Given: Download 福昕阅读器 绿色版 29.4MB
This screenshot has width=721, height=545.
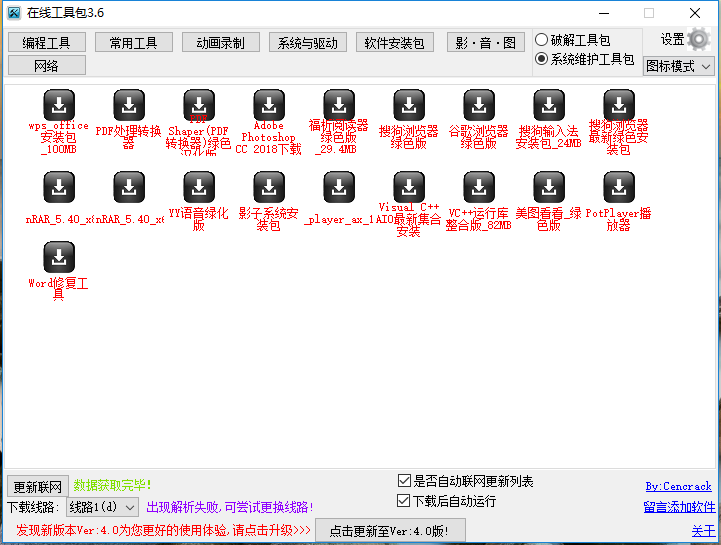Looking at the screenshot, I should click(339, 105).
